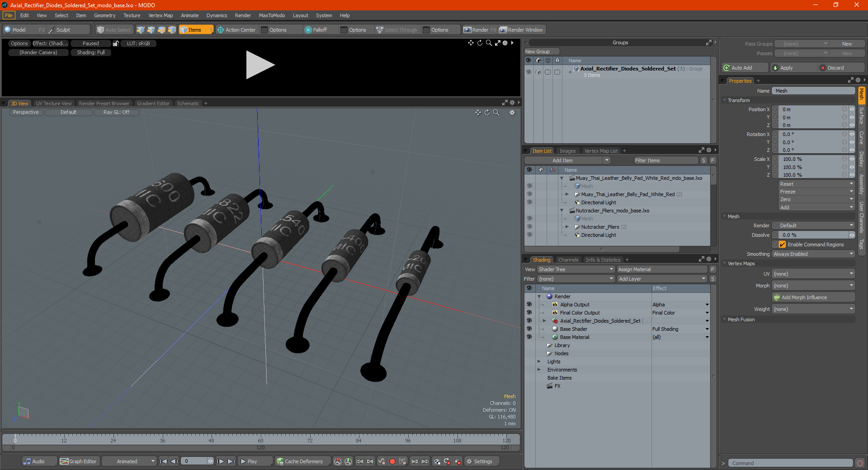This screenshot has width=868, height=470.
Task: Click the Command input field
Action: (x=790, y=463)
